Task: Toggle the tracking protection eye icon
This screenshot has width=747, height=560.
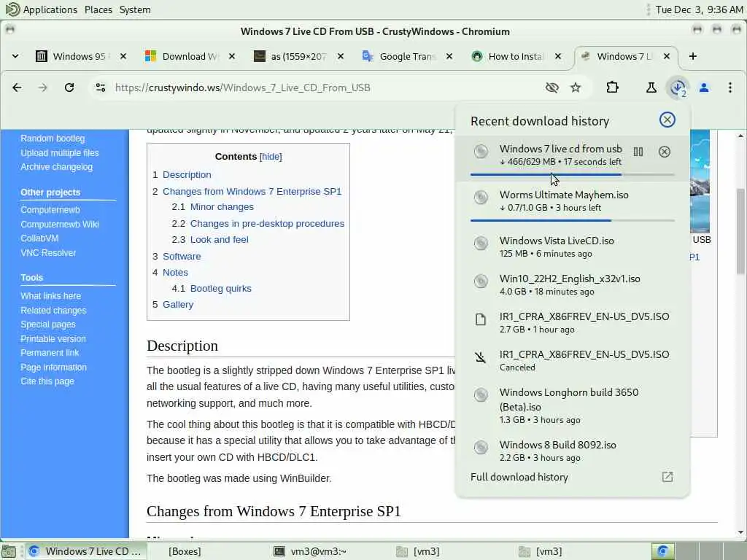Action: pyautogui.click(x=551, y=87)
